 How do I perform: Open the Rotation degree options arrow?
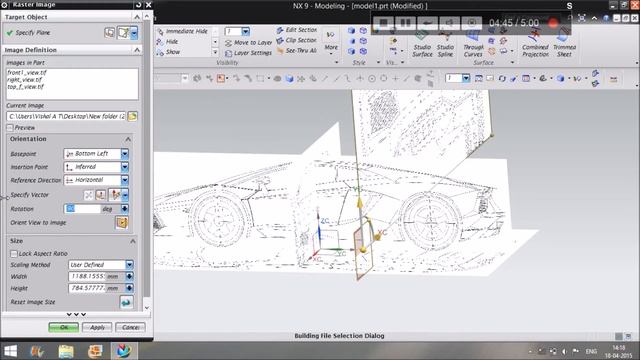[x=124, y=209]
